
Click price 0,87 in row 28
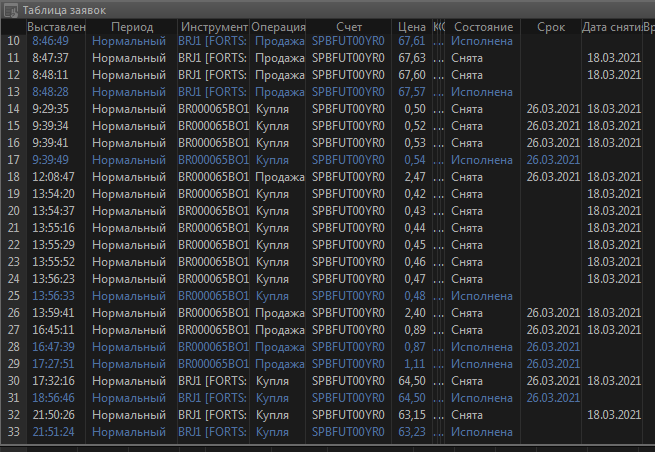(415, 347)
